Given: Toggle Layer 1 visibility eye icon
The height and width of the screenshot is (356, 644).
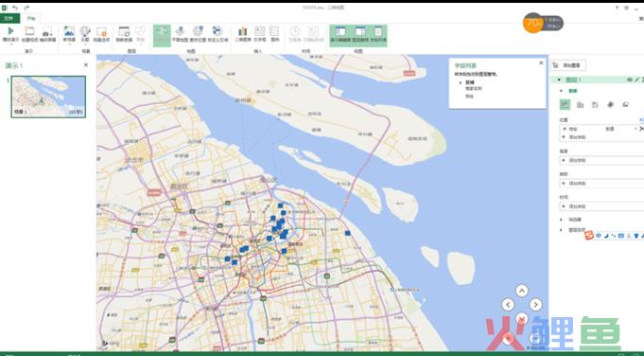Looking at the screenshot, I should click(x=629, y=80).
